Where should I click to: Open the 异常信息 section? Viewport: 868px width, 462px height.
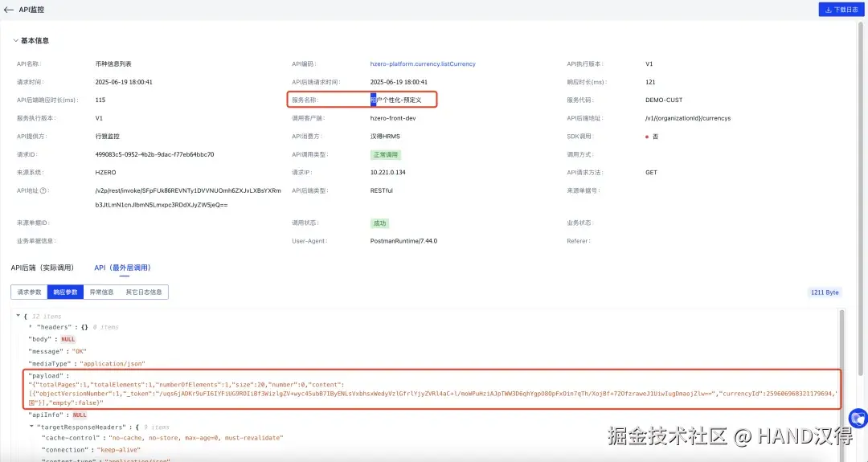tap(101, 292)
